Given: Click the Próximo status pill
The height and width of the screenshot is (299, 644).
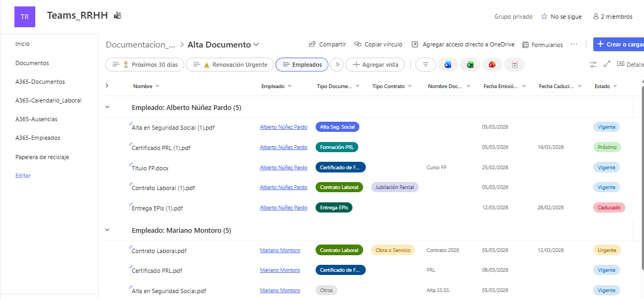Looking at the screenshot, I should [607, 147].
